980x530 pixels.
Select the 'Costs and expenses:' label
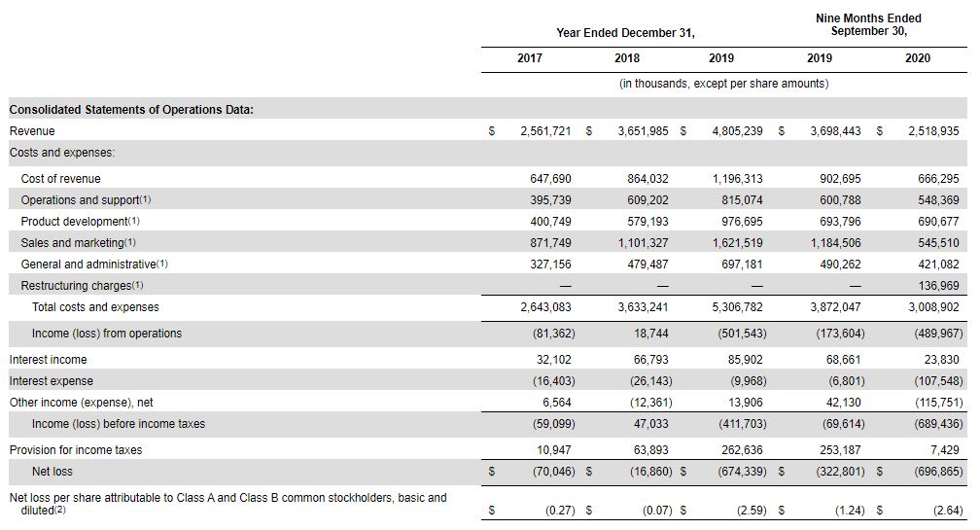coord(62,153)
